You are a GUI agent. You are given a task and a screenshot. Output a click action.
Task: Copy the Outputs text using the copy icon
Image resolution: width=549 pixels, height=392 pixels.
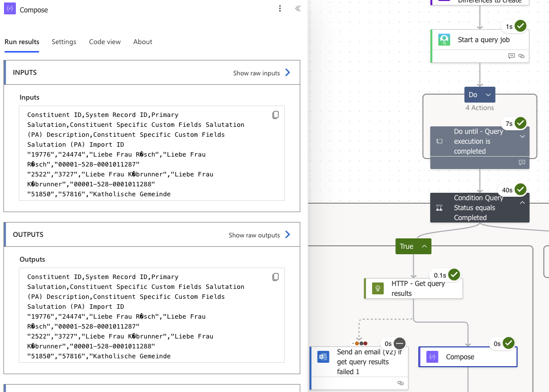click(x=275, y=277)
